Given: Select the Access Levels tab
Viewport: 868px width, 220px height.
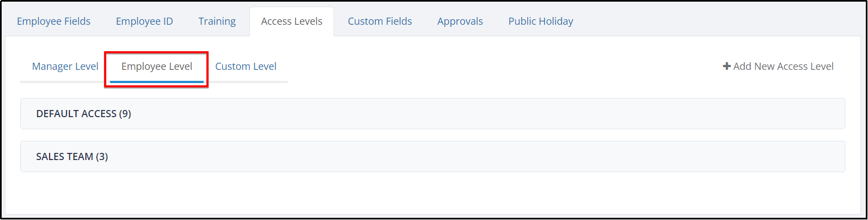Looking at the screenshot, I should click(292, 21).
